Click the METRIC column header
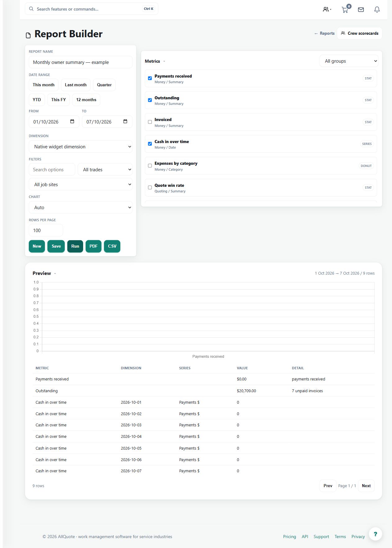 click(x=42, y=368)
